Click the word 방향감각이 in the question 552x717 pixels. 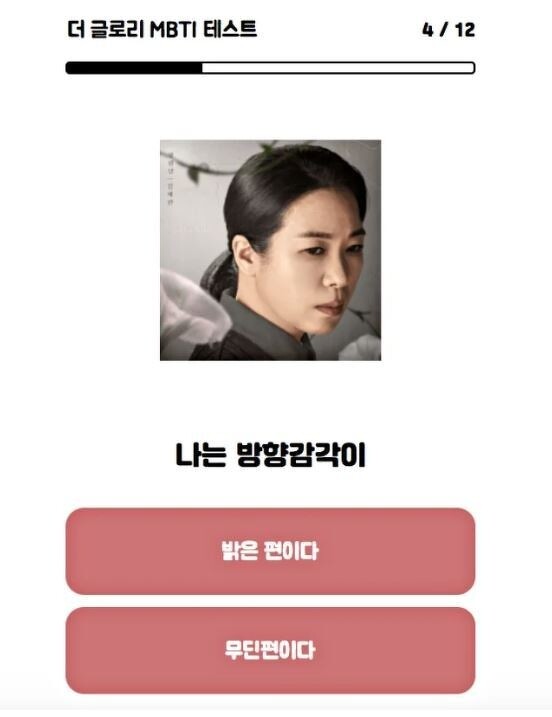click(301, 455)
